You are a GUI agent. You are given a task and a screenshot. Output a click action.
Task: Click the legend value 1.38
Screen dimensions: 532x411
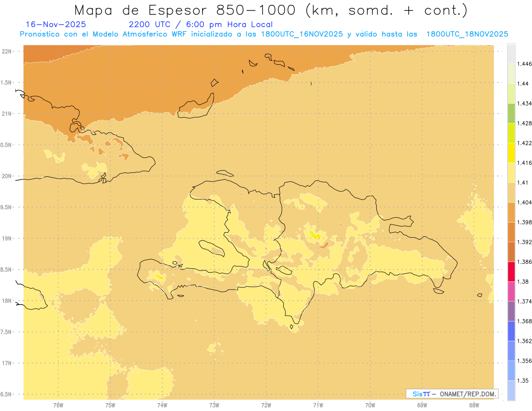point(523,282)
